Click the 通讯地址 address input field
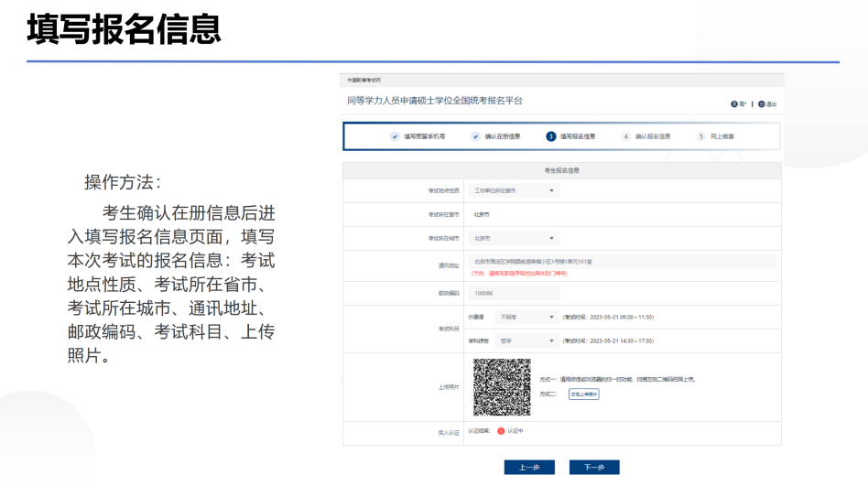This screenshot has height=486, width=868. pos(623,262)
